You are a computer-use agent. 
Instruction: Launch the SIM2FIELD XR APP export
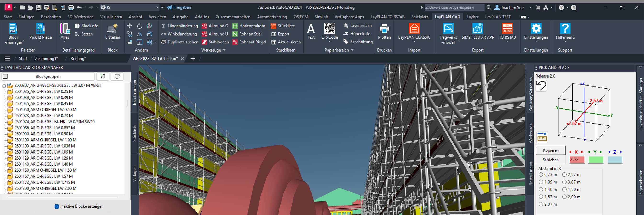point(477,29)
